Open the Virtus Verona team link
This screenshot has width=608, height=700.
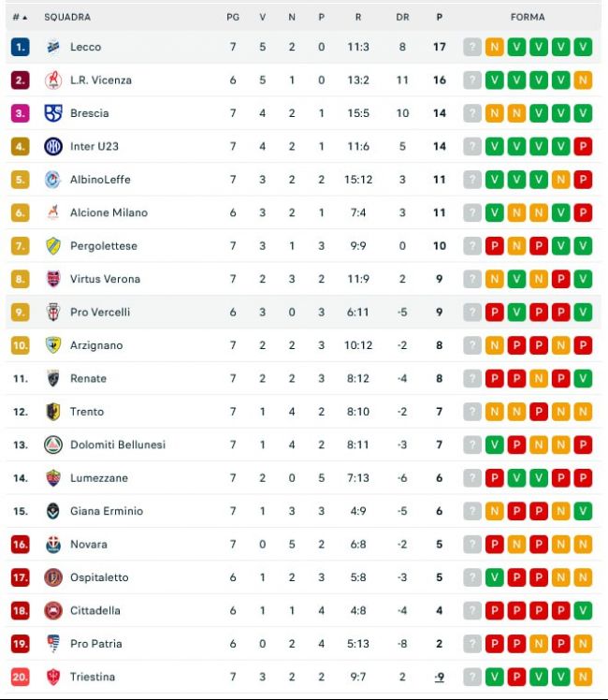106,279
